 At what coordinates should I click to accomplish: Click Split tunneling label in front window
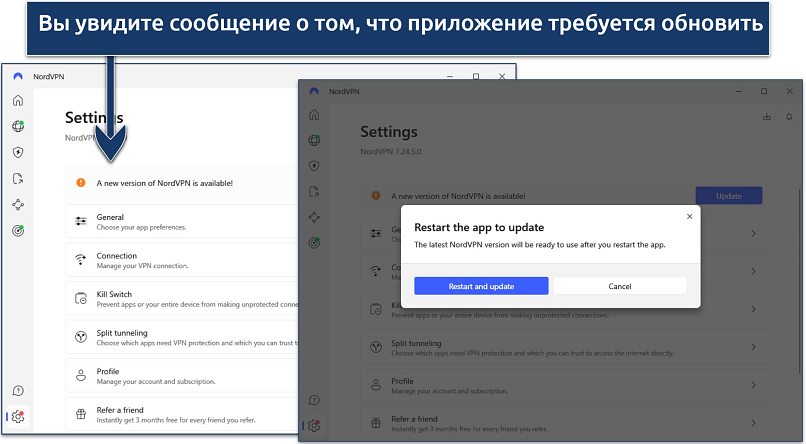(x=416, y=343)
